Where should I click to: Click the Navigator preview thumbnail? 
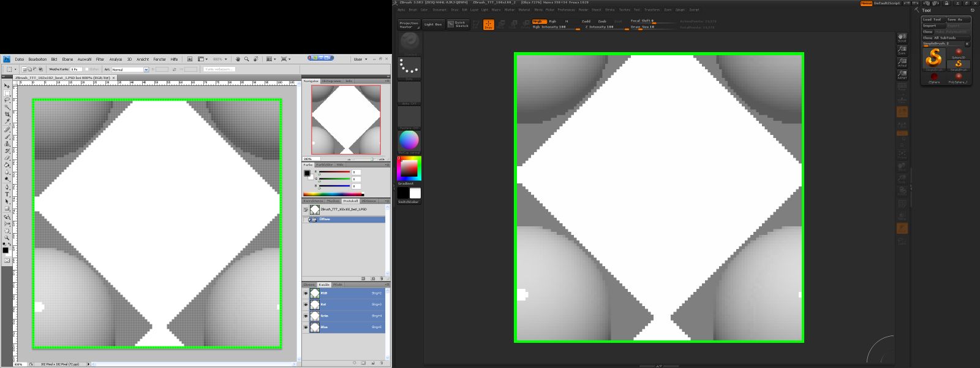point(346,120)
